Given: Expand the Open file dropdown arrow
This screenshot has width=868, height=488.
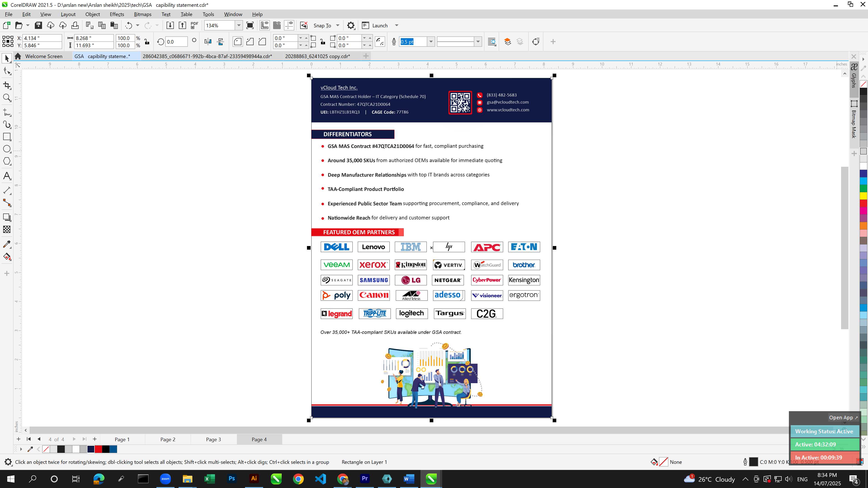Looking at the screenshot, I should [x=28, y=26].
